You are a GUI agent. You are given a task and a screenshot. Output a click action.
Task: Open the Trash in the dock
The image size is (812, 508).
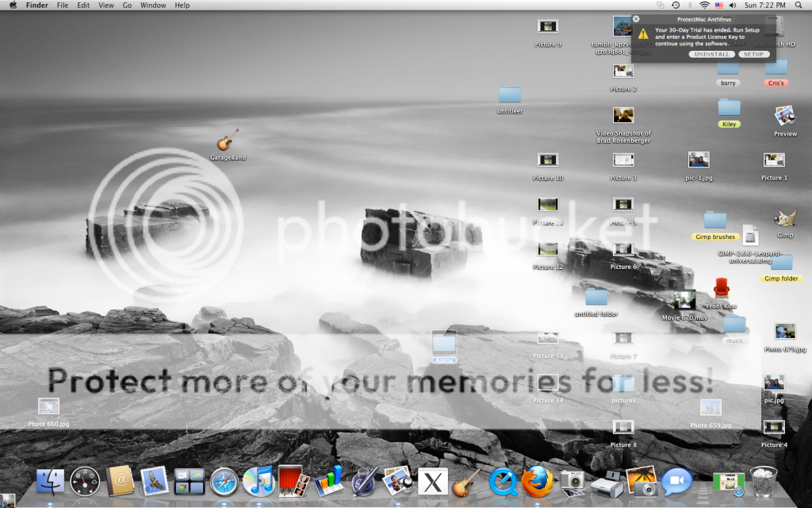pyautogui.click(x=764, y=480)
